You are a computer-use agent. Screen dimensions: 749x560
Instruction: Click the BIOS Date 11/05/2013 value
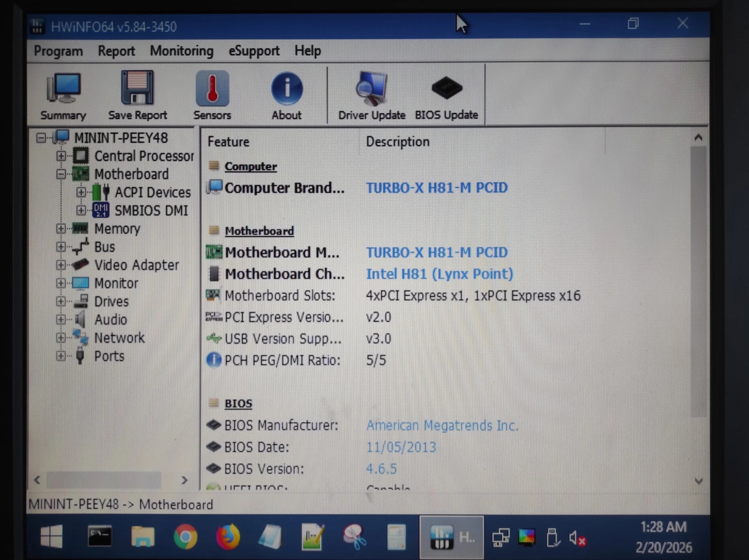(x=401, y=447)
